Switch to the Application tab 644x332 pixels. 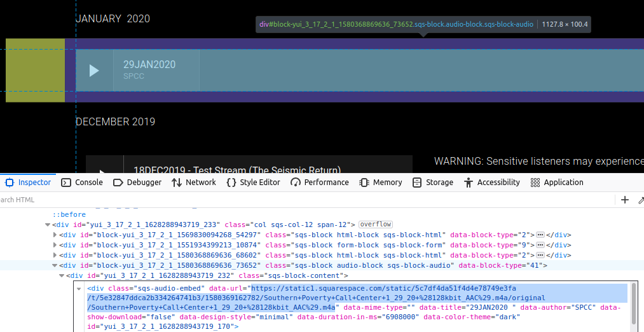tap(556, 183)
